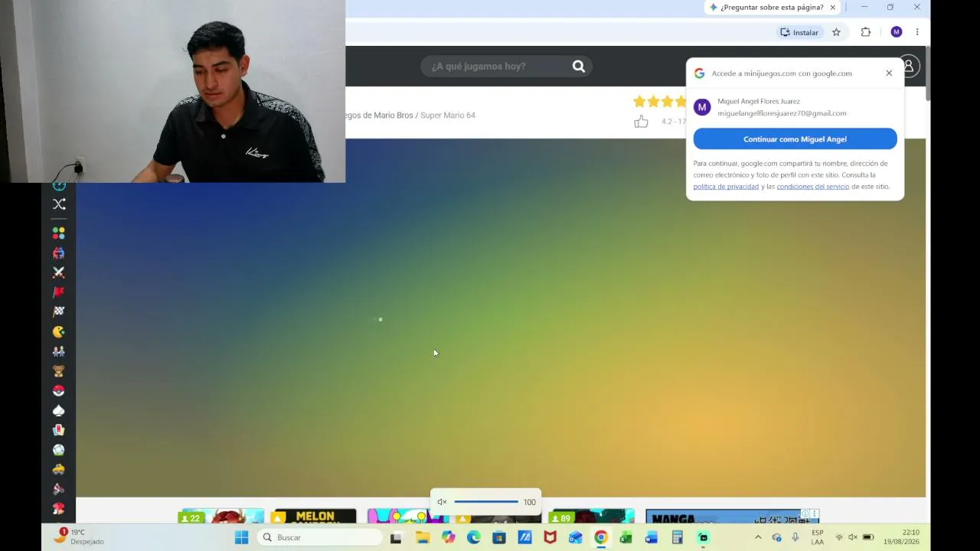Open Excel from the taskbar
Image resolution: width=980 pixels, height=551 pixels.
pyautogui.click(x=626, y=537)
